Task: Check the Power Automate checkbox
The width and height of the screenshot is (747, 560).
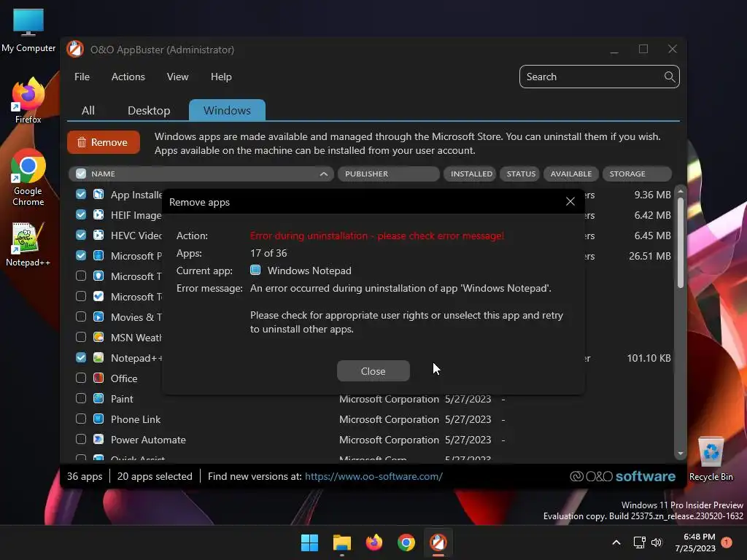Action: [x=81, y=440]
